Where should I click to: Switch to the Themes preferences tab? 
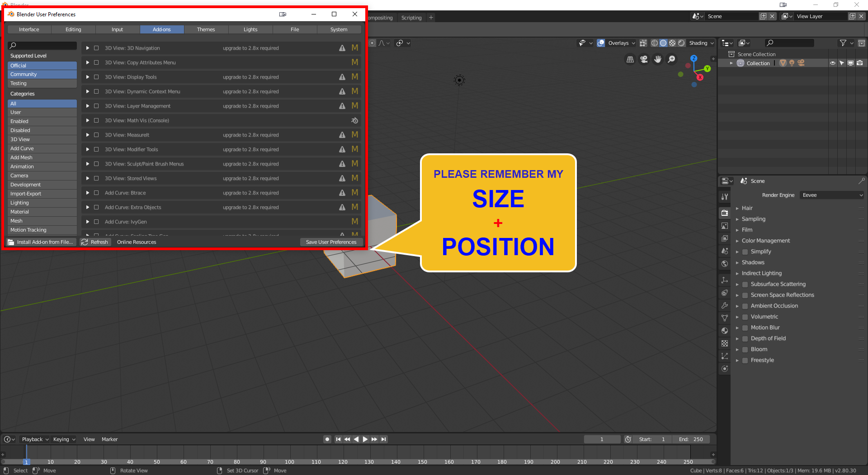[x=206, y=29]
